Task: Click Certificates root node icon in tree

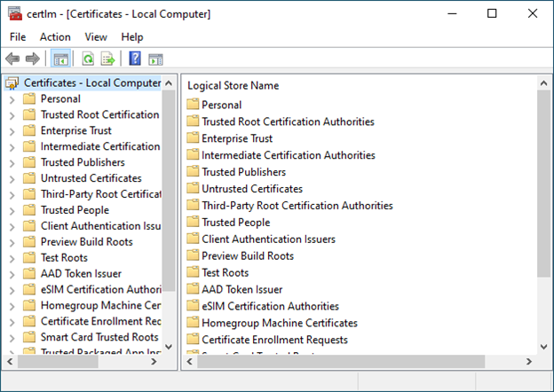Action: 12,82
